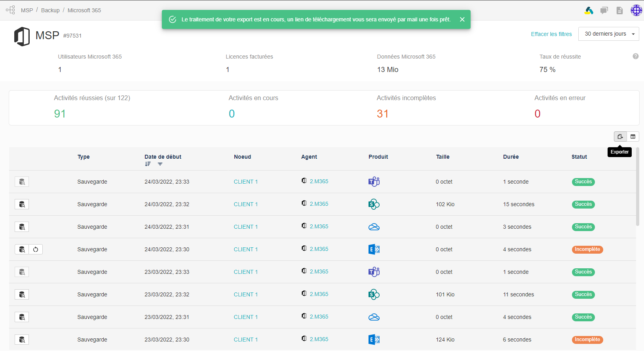Open backup details for 23/03/2022 23:33 row
The width and height of the screenshot is (644, 351).
(22, 272)
